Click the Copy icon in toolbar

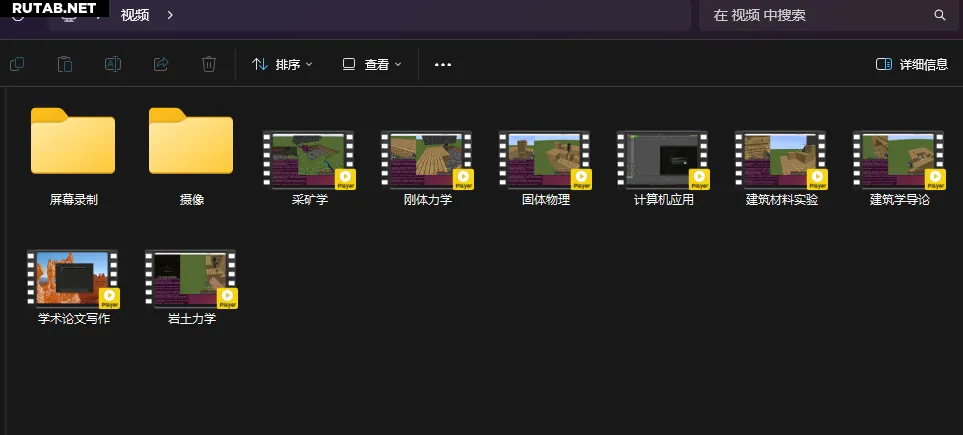(17, 64)
